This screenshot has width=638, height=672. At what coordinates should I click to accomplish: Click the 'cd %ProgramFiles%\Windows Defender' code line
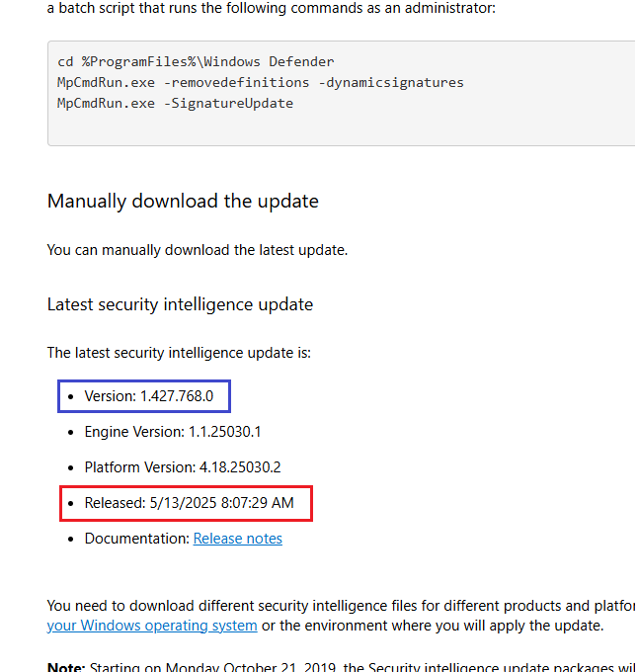pos(196,61)
